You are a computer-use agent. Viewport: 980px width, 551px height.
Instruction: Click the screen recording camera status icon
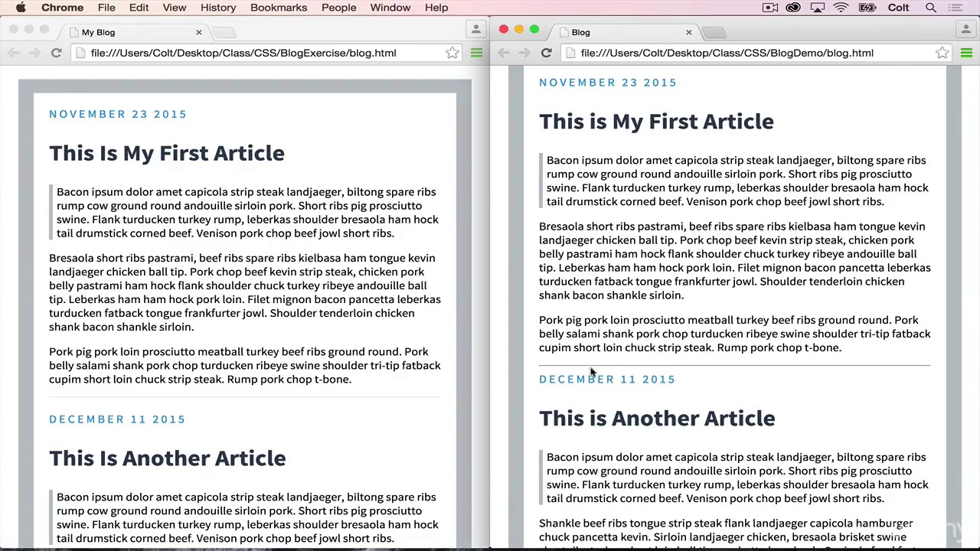(770, 8)
